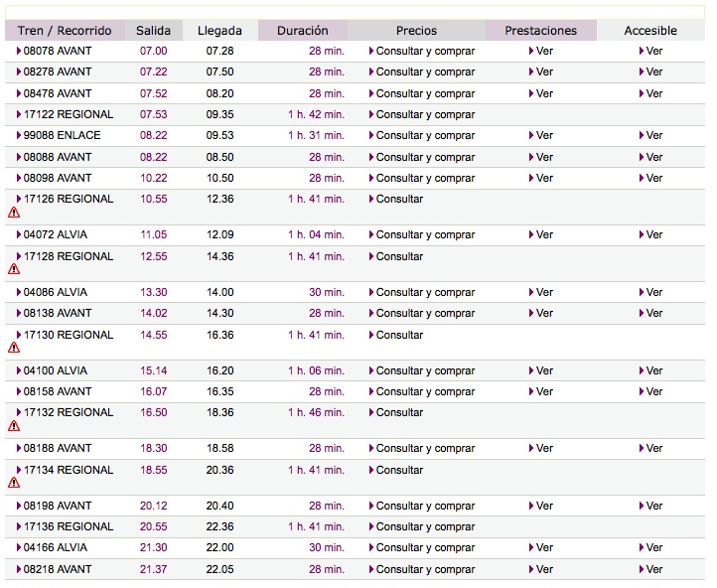Click warning icon under train 17132 REGIONAL
The height and width of the screenshot is (588, 717).
point(14,426)
